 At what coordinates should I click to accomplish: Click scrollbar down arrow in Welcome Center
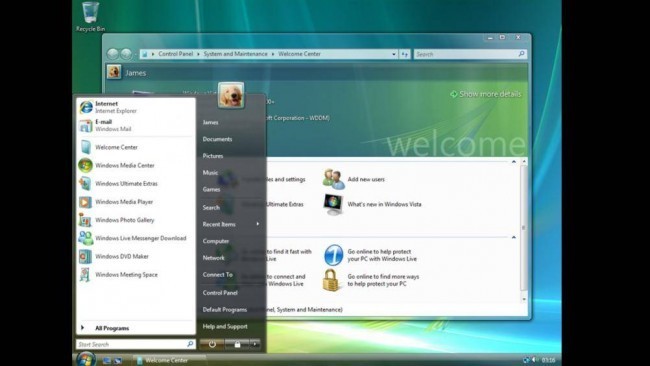click(524, 299)
